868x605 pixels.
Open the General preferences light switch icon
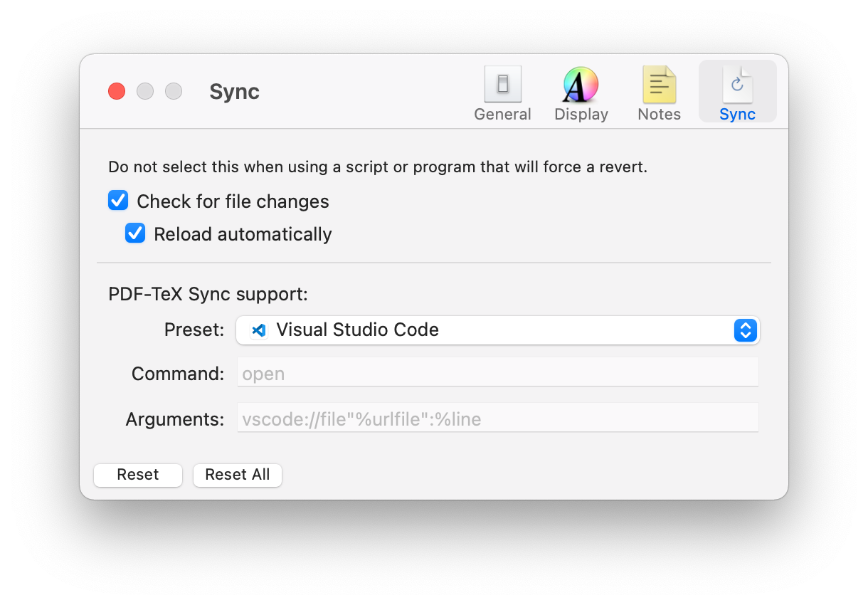click(x=502, y=85)
